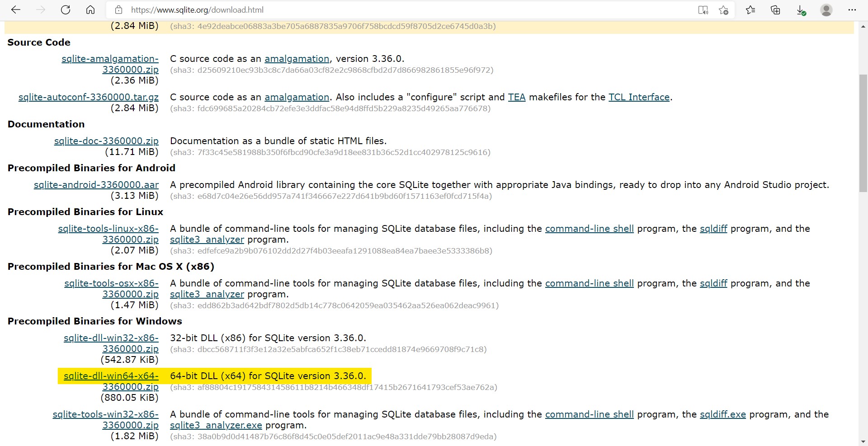The width and height of the screenshot is (868, 446).
Task: Open sqlite3_analyzer link under Mac OS X
Action: point(207,294)
